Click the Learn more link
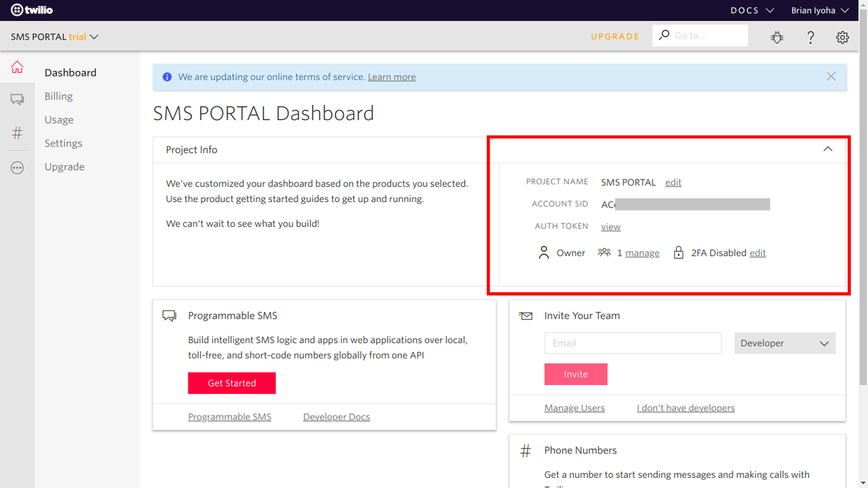The width and height of the screenshot is (868, 488). click(x=392, y=77)
